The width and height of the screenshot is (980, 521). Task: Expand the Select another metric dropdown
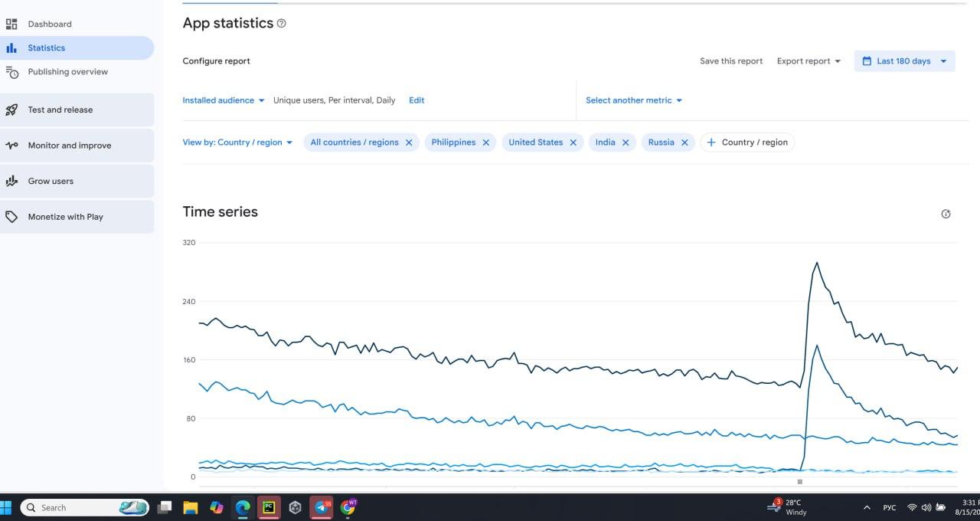[x=633, y=100]
